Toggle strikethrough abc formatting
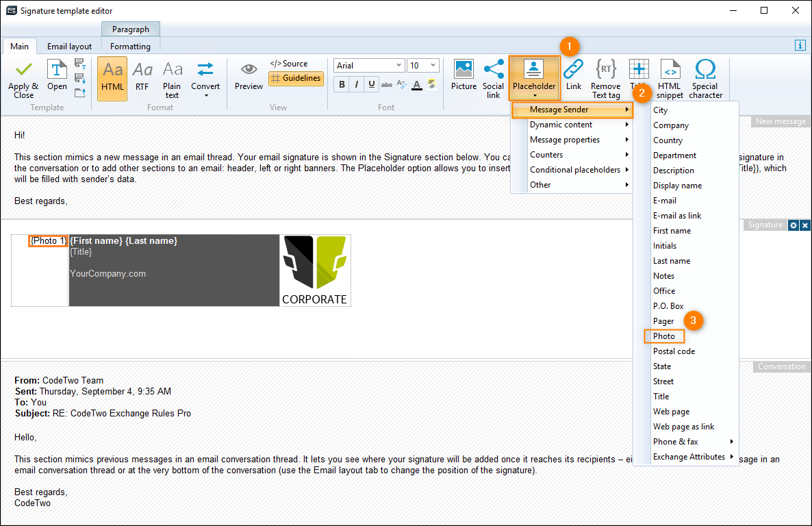Screen dimensions: 812x526 (387, 84)
